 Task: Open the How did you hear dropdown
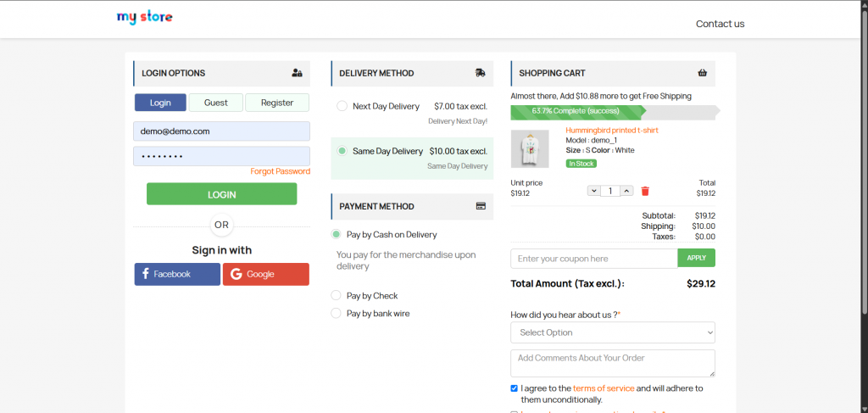pyautogui.click(x=613, y=332)
